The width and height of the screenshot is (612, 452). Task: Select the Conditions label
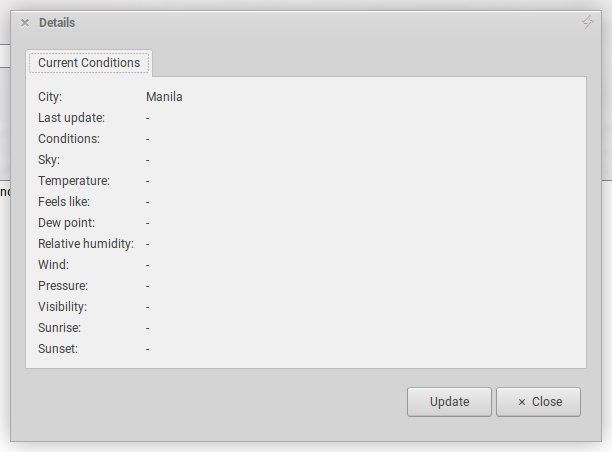click(x=69, y=139)
